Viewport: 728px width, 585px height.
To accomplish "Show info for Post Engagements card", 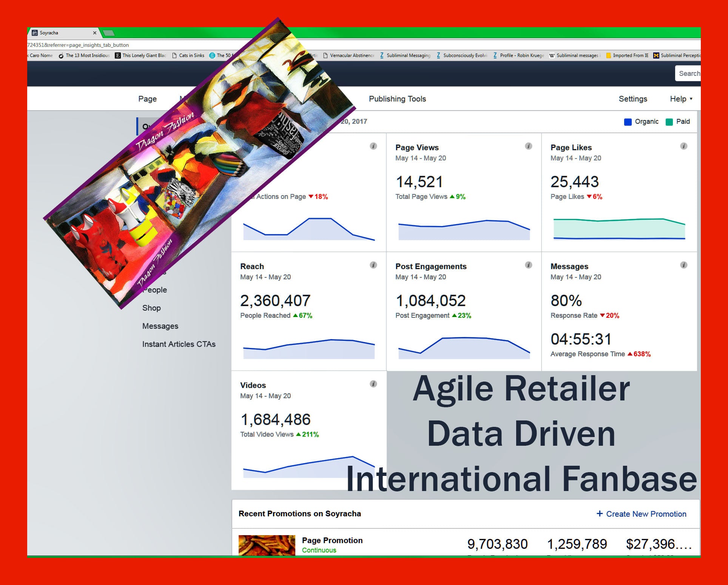I will click(528, 265).
